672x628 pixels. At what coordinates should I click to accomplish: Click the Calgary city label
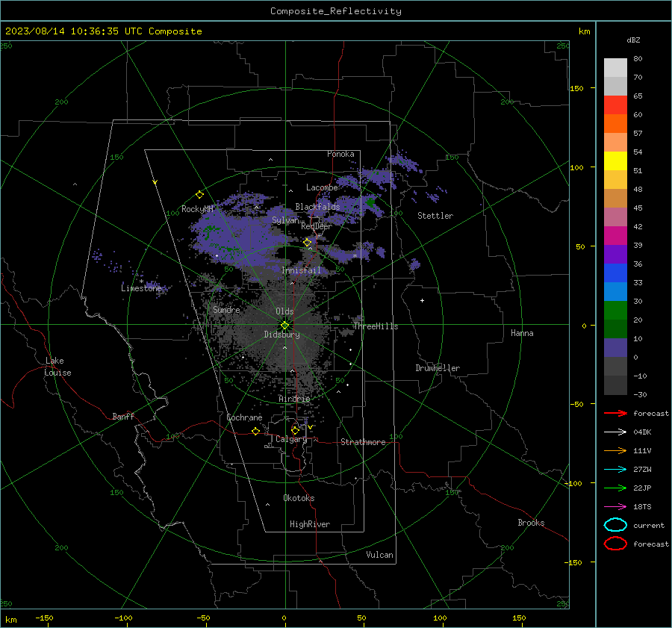click(x=291, y=439)
